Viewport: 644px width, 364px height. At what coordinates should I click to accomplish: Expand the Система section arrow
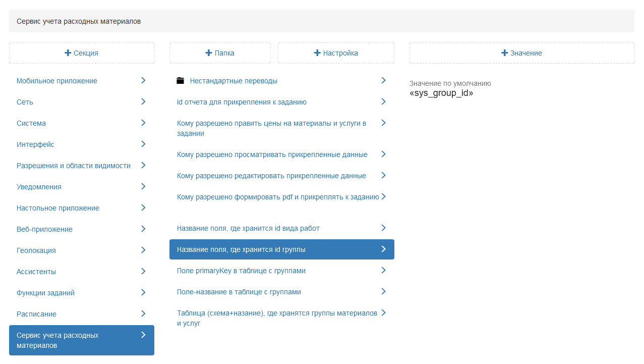click(143, 123)
